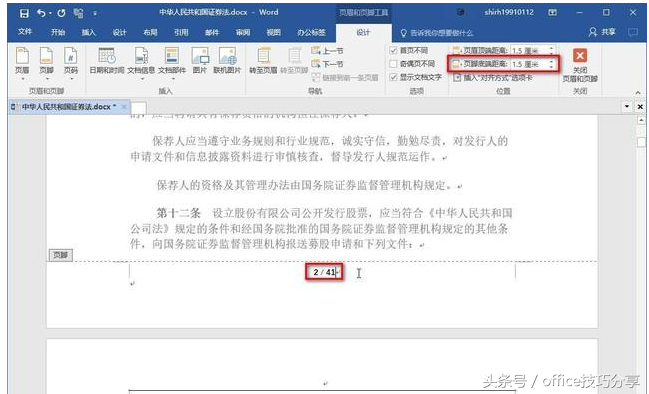
Task: Open the customize quick access toolbar arrow
Action: click(95, 14)
